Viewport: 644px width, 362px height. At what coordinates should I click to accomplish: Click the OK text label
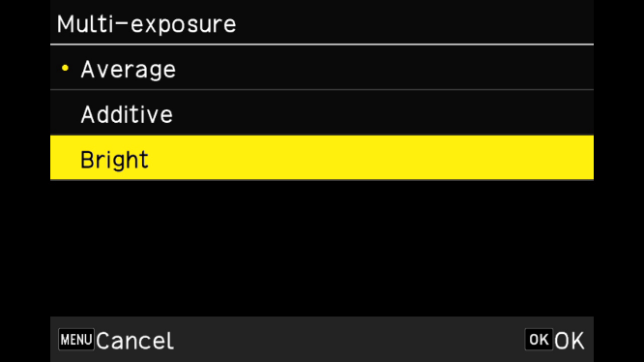click(x=569, y=341)
